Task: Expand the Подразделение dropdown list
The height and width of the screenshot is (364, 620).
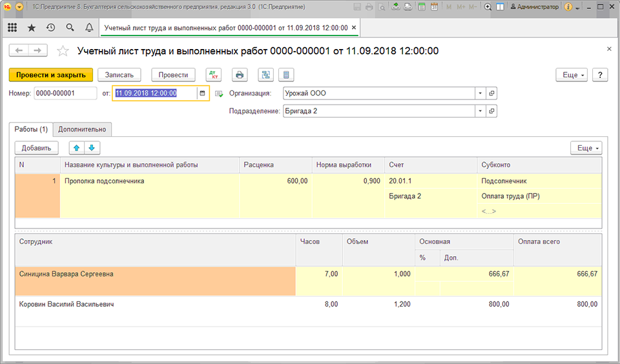Action: [x=480, y=111]
